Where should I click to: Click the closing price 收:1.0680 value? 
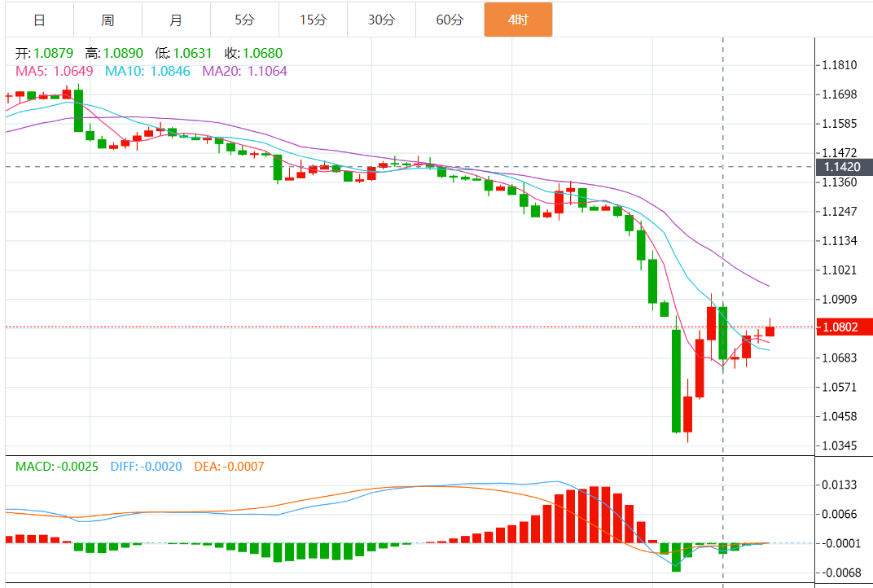(253, 54)
